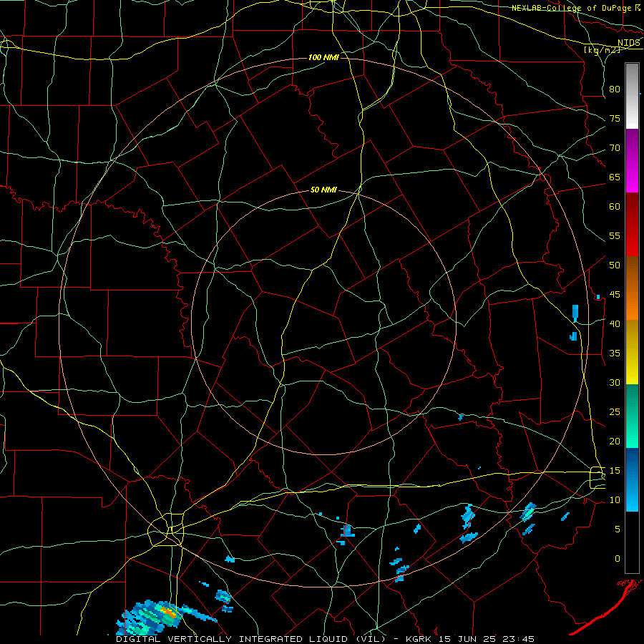Click the scale value 0
The height and width of the screenshot is (644, 644).
[618, 559]
